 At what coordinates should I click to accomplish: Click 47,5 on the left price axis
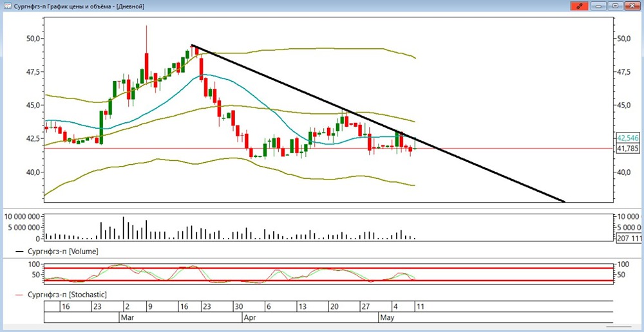[x=33, y=72]
